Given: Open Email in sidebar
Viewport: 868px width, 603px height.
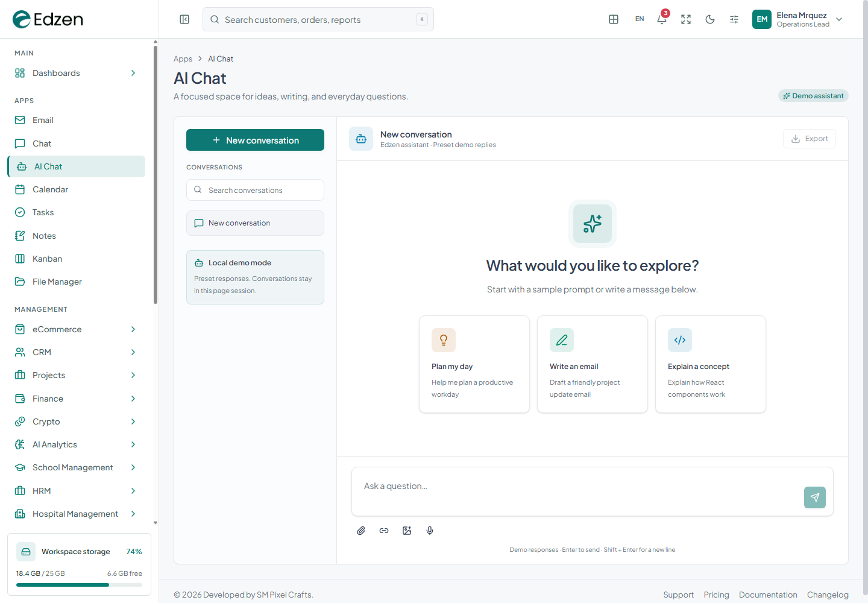Looking at the screenshot, I should pos(76,120).
